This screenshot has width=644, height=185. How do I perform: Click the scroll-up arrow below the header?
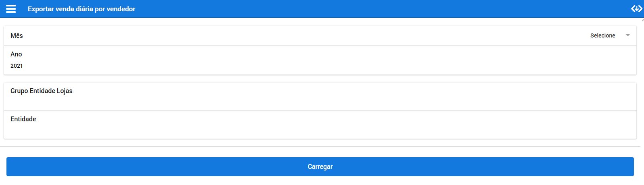[642, 20]
